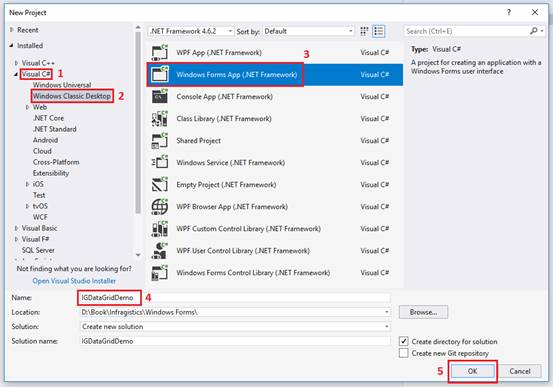
Task: Select the Cloud category
Action: tap(42, 151)
